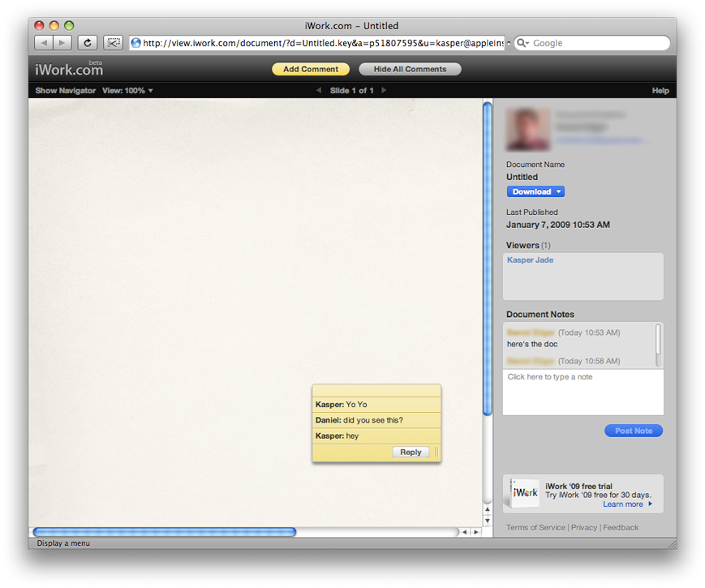Click the yellow comment note header bar

coord(376,391)
